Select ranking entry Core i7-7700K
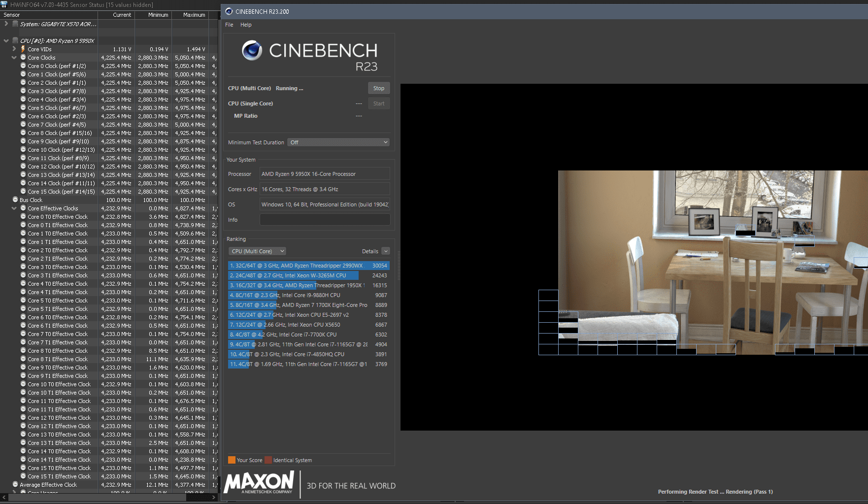Viewport: 868px width, 504px height. click(x=309, y=335)
